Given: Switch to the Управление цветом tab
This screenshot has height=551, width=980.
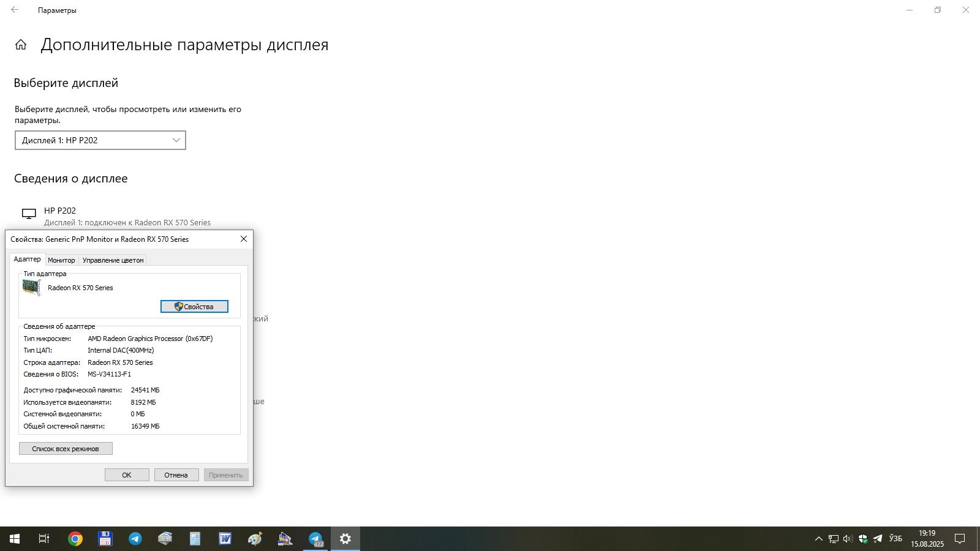Looking at the screenshot, I should 113,260.
